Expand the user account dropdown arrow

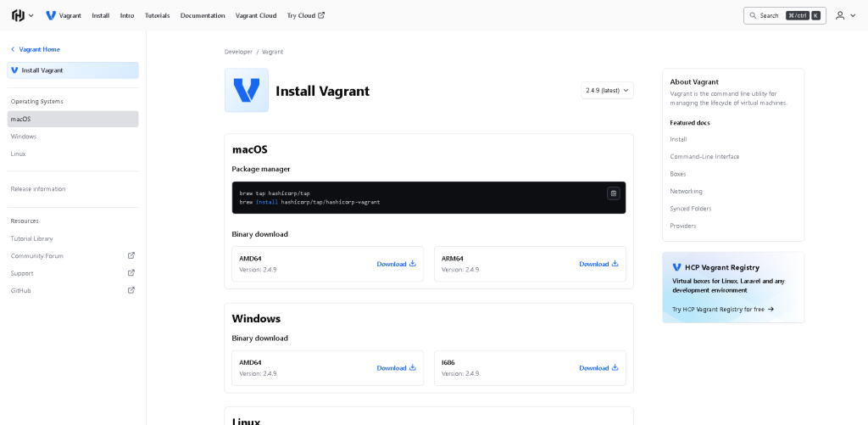853,15
